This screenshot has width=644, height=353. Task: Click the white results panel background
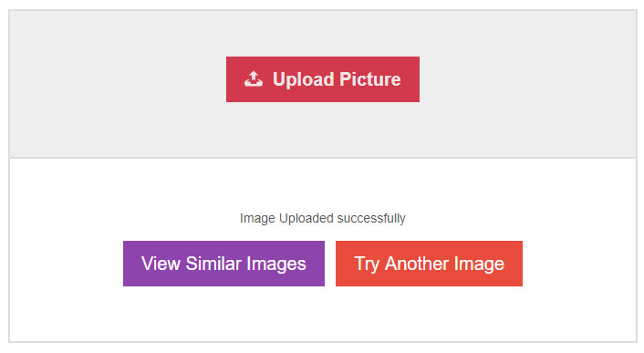click(x=323, y=316)
